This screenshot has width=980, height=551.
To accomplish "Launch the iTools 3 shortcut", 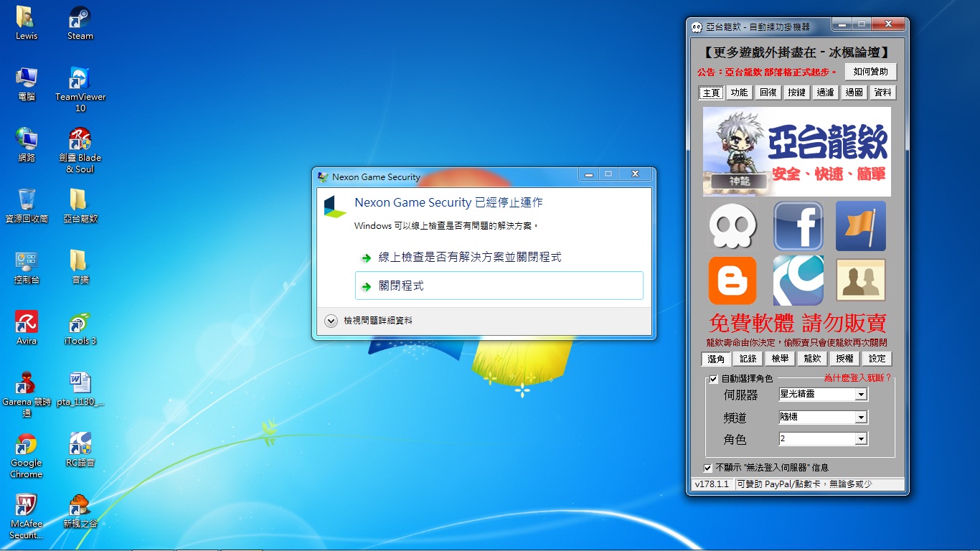I will pyautogui.click(x=80, y=328).
